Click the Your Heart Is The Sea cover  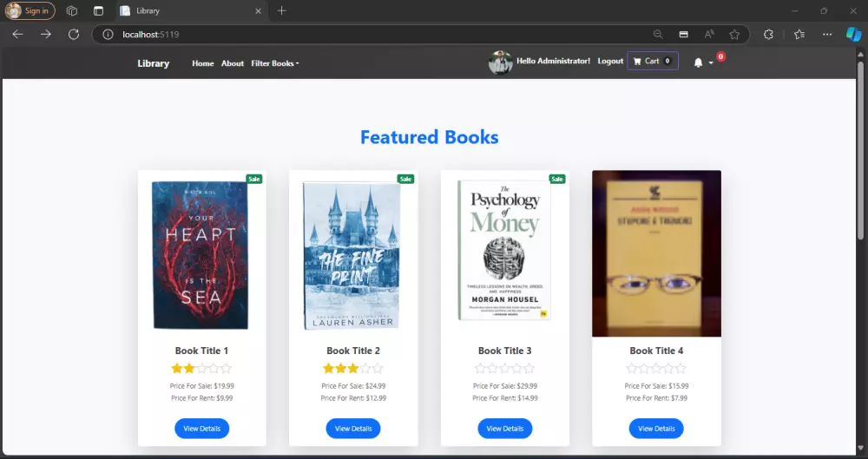click(x=201, y=255)
